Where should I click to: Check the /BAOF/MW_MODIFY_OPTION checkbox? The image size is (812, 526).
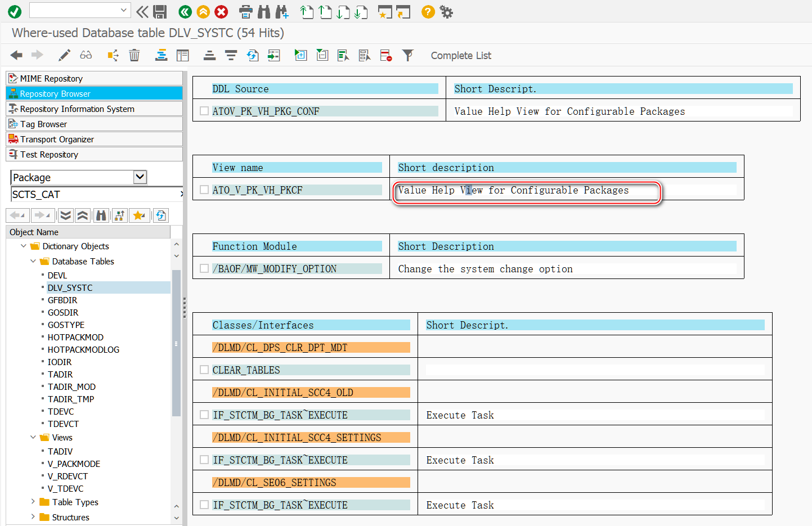tap(204, 269)
